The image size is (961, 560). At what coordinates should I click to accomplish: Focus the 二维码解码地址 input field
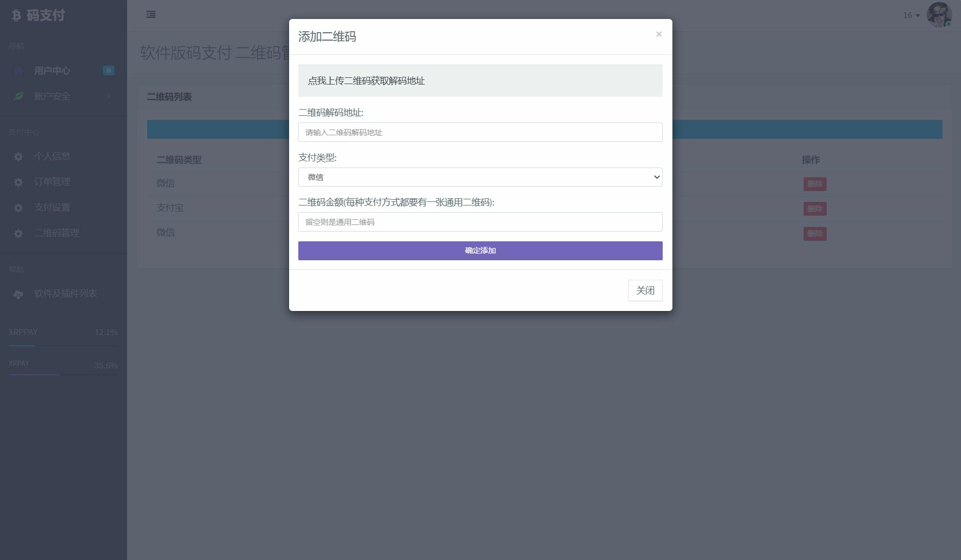coord(480,132)
